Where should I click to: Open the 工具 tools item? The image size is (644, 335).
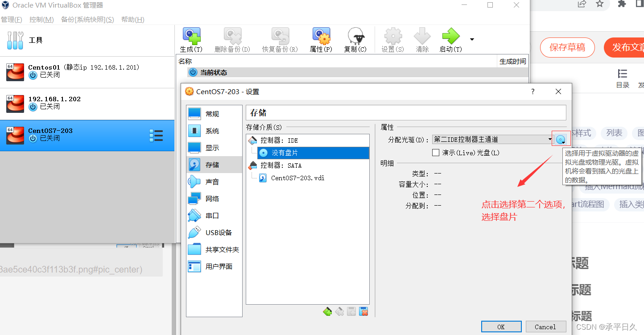point(87,40)
